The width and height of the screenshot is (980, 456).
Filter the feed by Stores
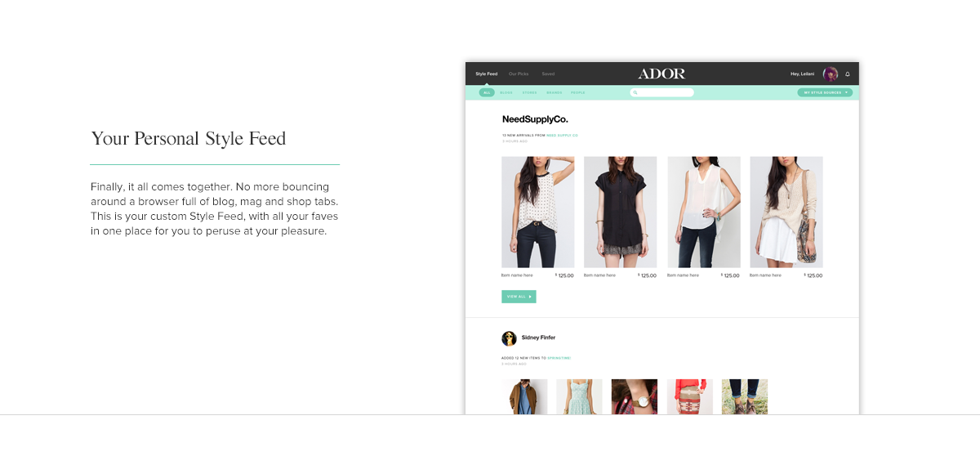tap(530, 93)
